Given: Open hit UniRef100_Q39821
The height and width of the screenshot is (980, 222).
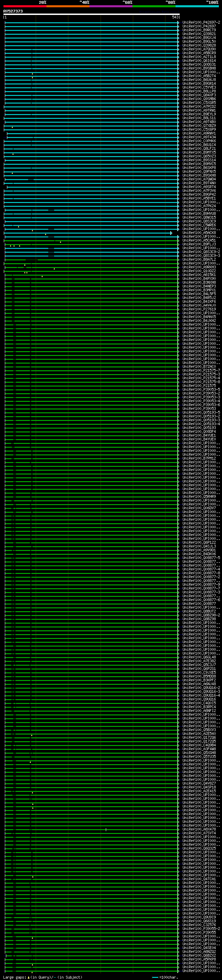Looking at the screenshot, I should coord(199,34).
